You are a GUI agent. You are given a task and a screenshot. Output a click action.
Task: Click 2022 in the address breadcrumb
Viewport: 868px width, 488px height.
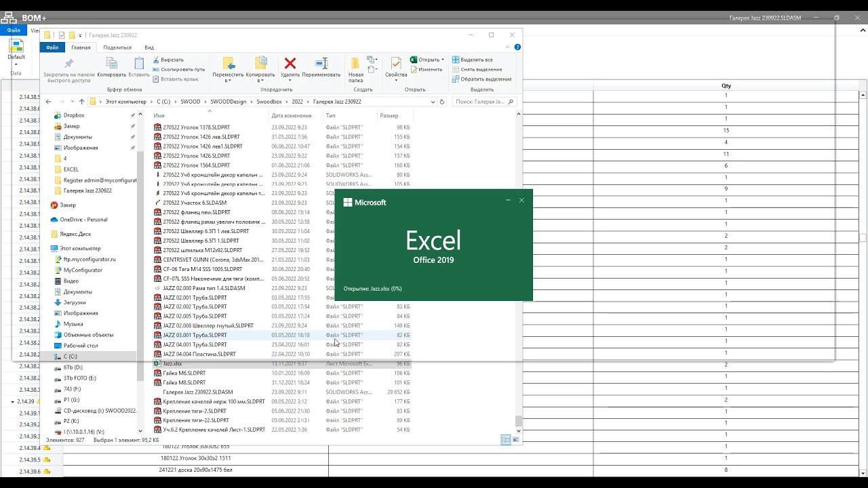[297, 102]
